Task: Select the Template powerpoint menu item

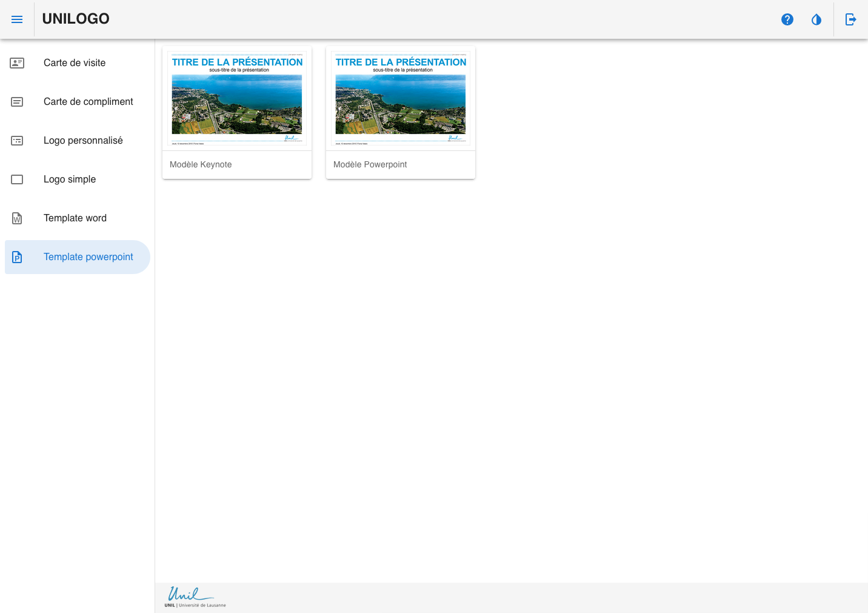Action: [x=88, y=257]
